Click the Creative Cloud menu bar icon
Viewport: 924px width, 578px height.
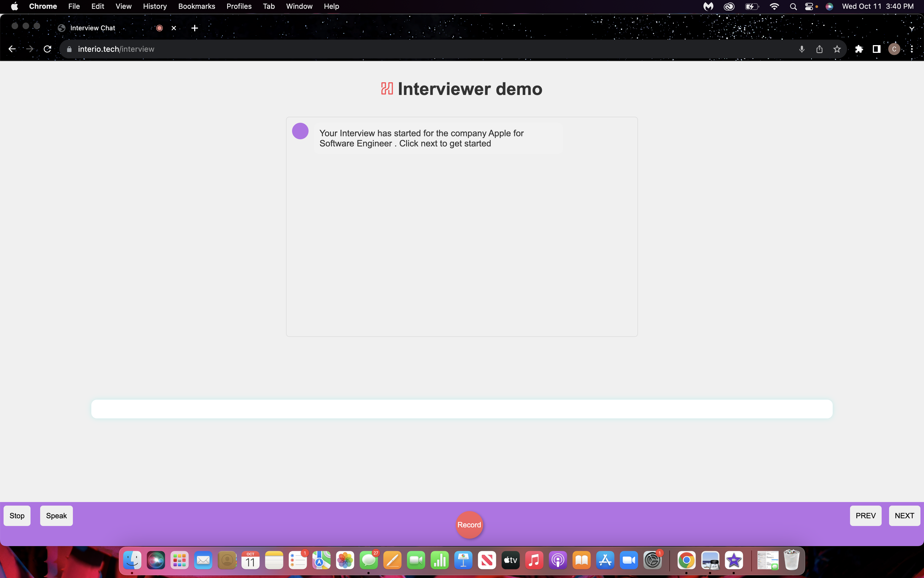coord(729,6)
